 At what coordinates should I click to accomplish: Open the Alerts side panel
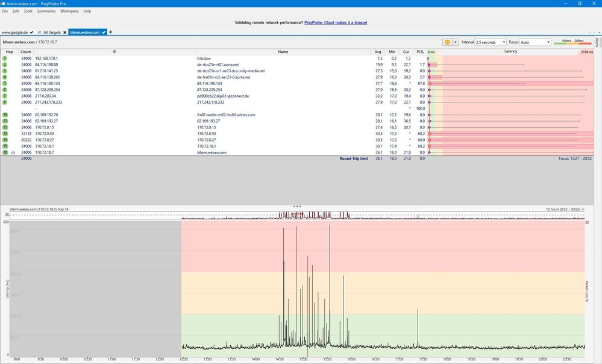click(x=597, y=42)
